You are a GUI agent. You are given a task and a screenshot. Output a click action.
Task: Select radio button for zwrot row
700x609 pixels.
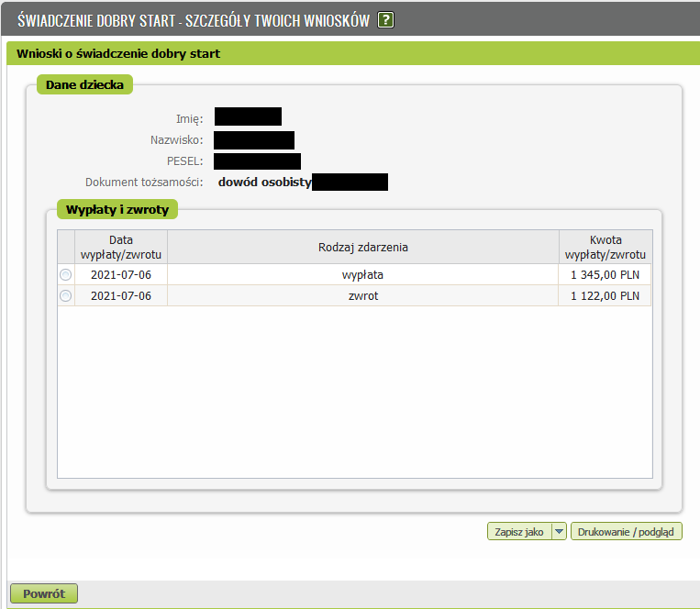click(66, 296)
